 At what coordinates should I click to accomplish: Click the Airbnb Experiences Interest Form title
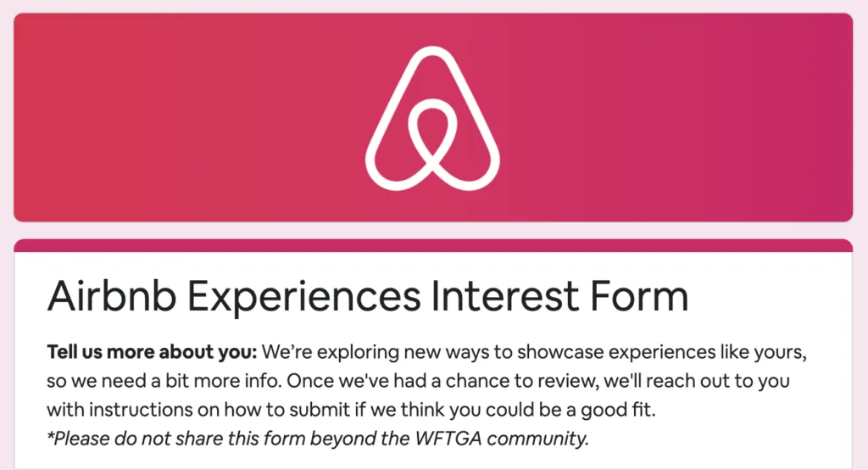[x=368, y=297]
